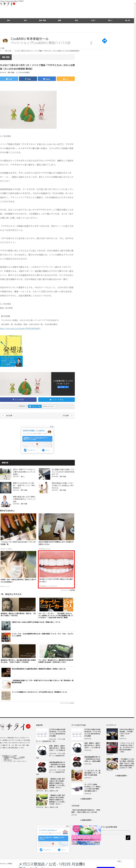Open the zuu.co.jp book link
Image resolution: width=136 pixels, height=868 pixels.
[20, 328]
